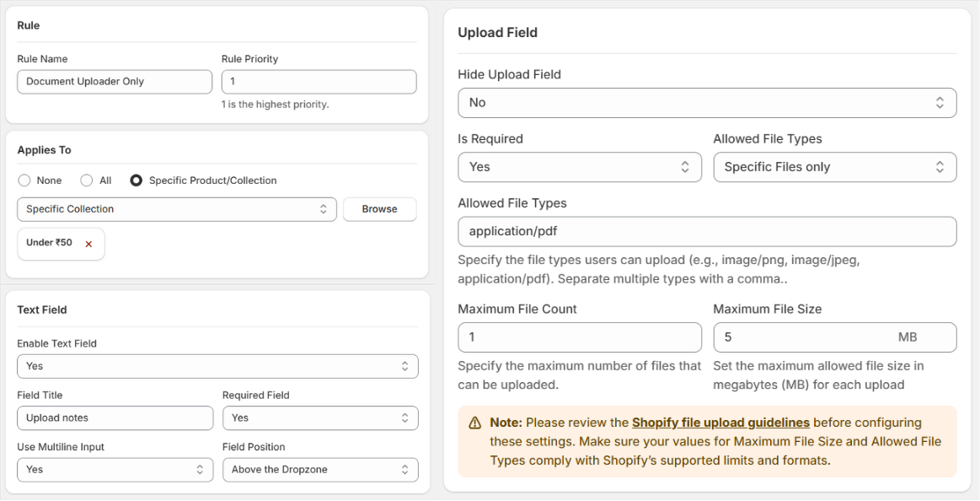The width and height of the screenshot is (980, 501).
Task: Change the Required Field dropdown value
Action: (319, 417)
